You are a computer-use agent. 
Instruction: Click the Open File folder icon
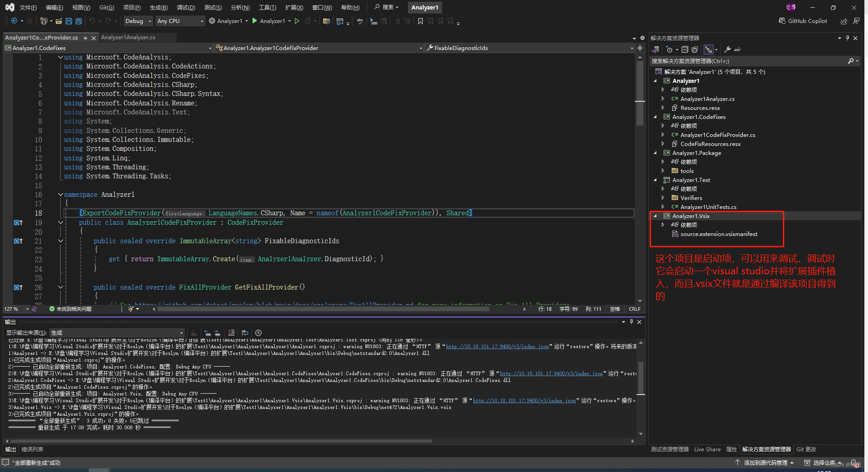click(x=59, y=21)
